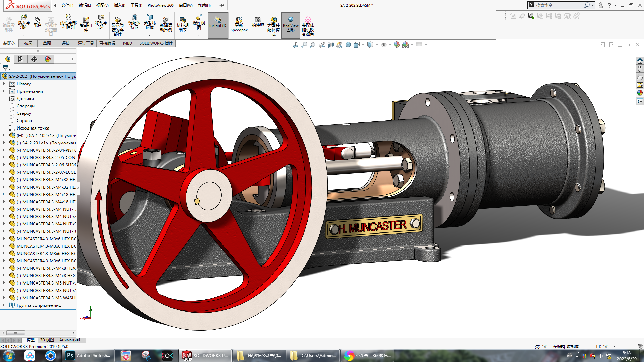
Task: Open Appearances color ball task pane icon
Action: click(640, 93)
